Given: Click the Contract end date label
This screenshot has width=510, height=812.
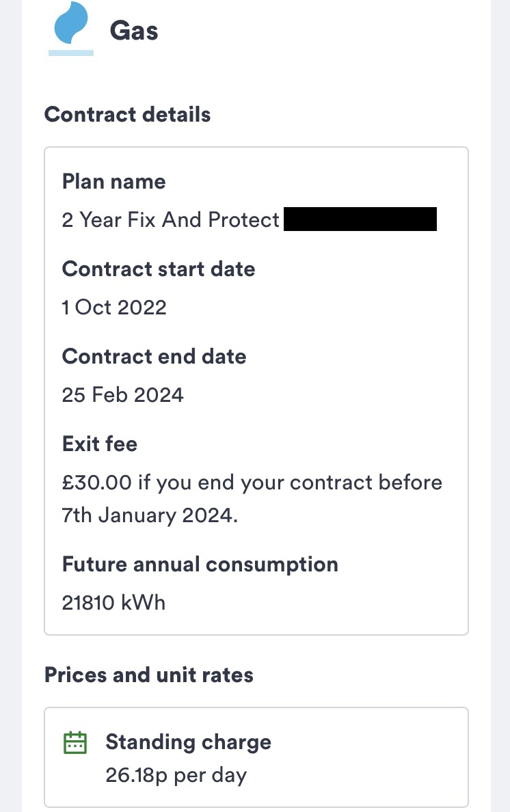Looking at the screenshot, I should [x=154, y=356].
